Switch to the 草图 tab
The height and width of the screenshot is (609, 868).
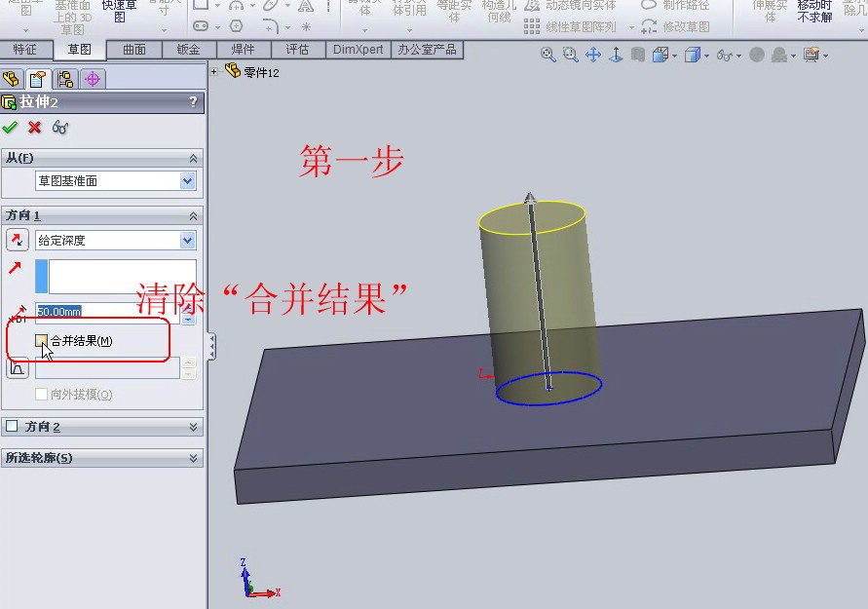coord(79,50)
